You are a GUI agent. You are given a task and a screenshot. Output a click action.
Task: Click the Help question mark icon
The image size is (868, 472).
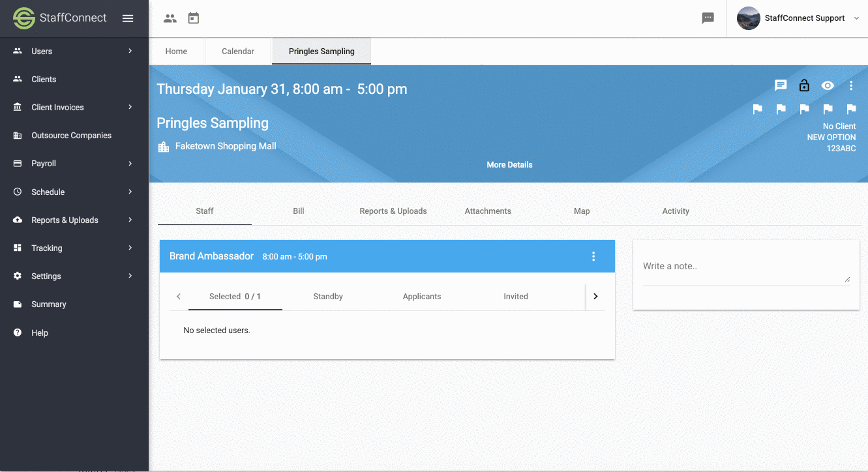pyautogui.click(x=18, y=332)
